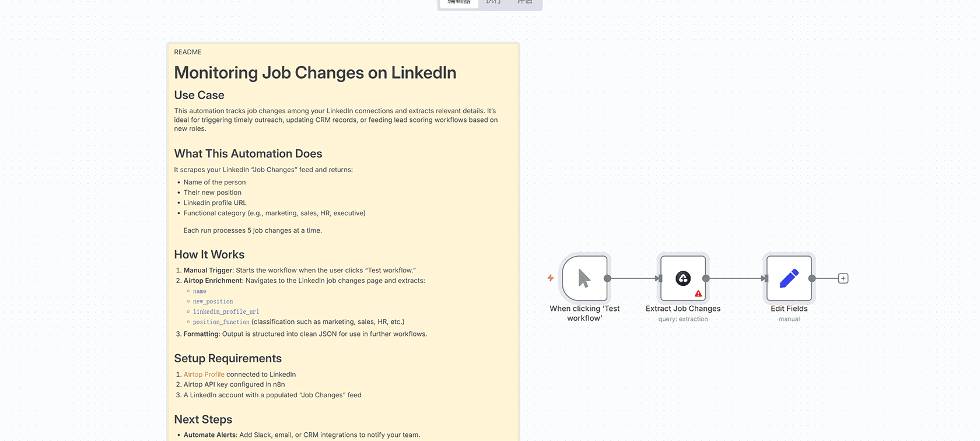Open the Airtop Extract Job Changes node
Viewport: 980px width, 441px height.
click(682, 278)
